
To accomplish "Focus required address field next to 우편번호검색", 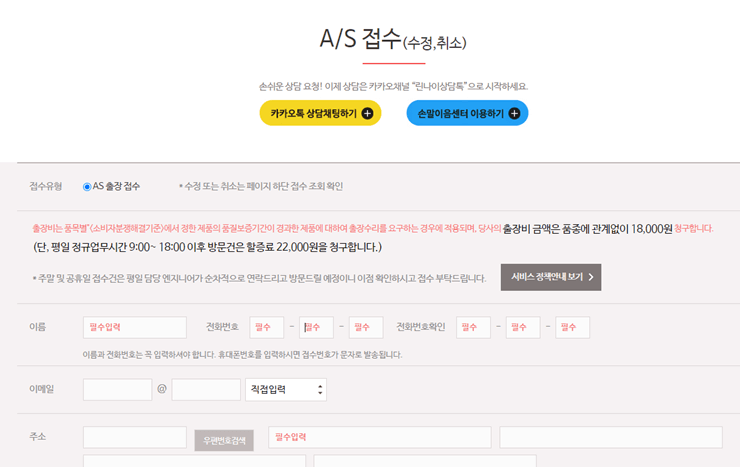I will coord(380,437).
